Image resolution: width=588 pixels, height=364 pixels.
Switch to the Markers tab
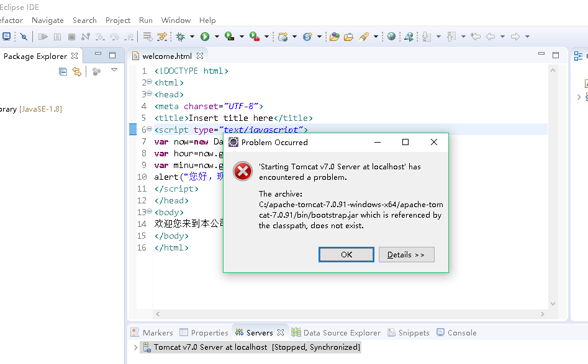pos(152,332)
